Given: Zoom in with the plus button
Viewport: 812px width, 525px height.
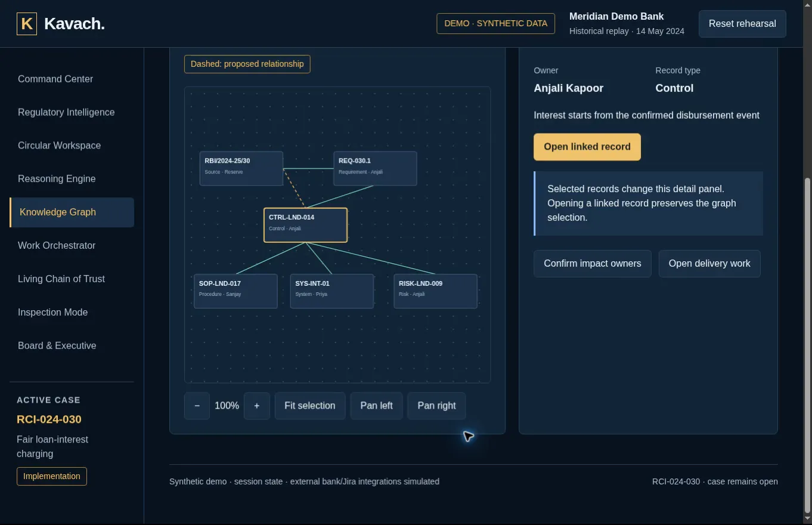Looking at the screenshot, I should 257,406.
